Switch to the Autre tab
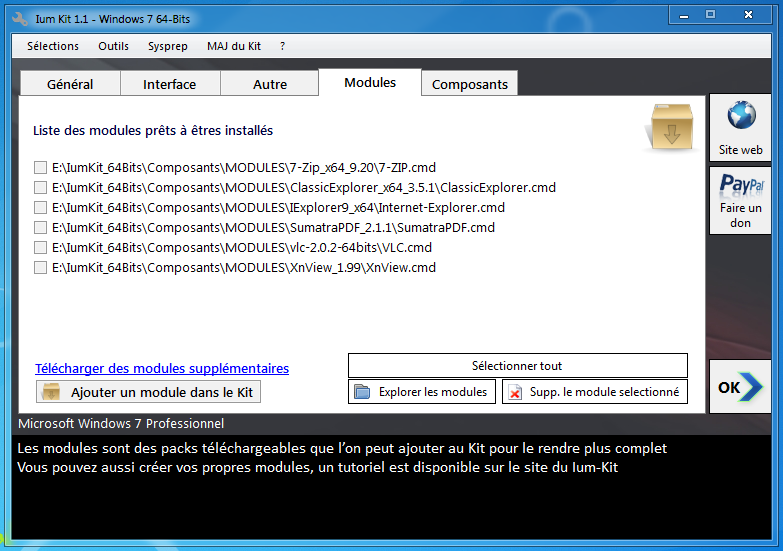 [x=270, y=84]
